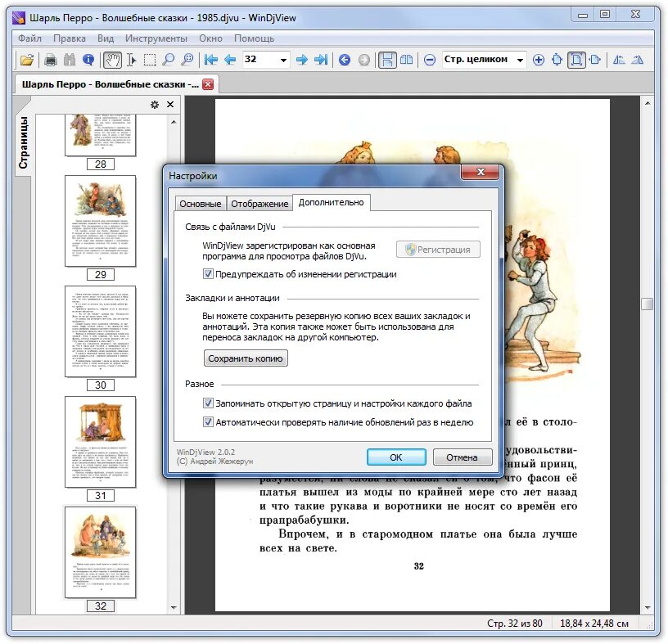Open the zoom level Стр. целиком dropdown
The width and height of the screenshot is (668, 644).
[520, 60]
